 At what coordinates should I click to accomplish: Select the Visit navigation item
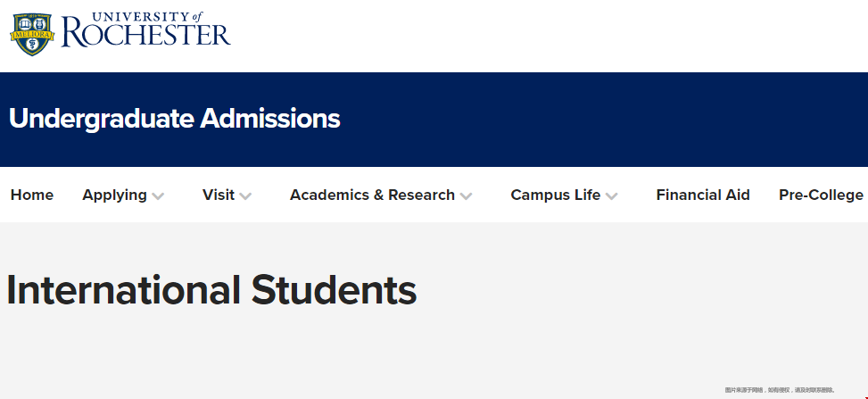219,195
